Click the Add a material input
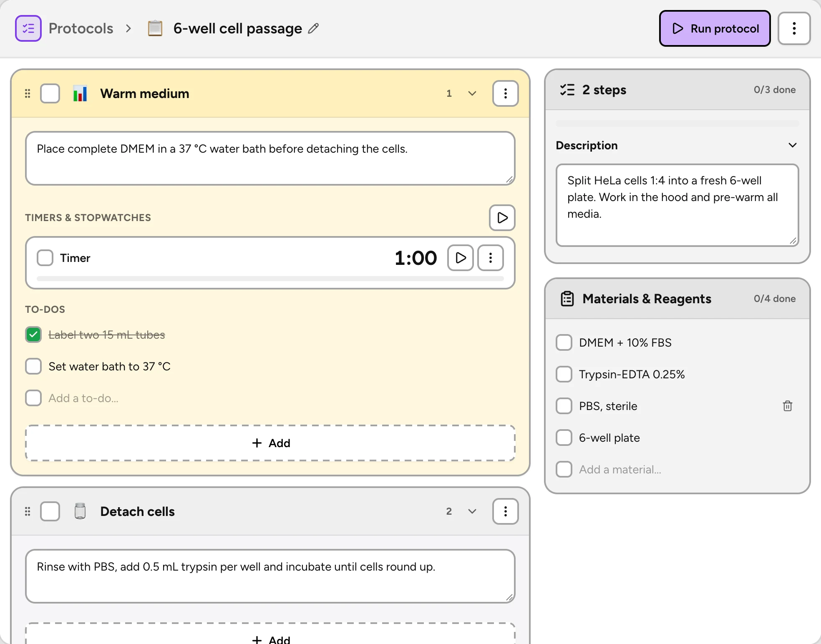 (620, 469)
